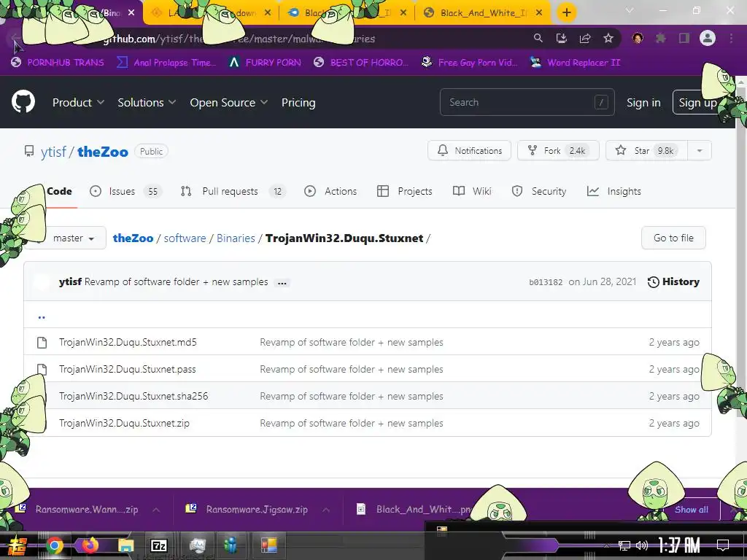Switch to the last Black_And_White tab

click(483, 13)
